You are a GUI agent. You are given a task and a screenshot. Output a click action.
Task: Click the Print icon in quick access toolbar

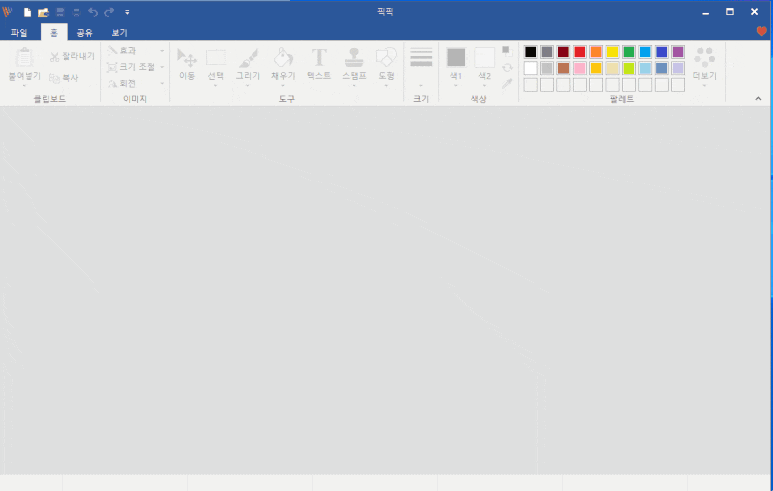coord(76,12)
